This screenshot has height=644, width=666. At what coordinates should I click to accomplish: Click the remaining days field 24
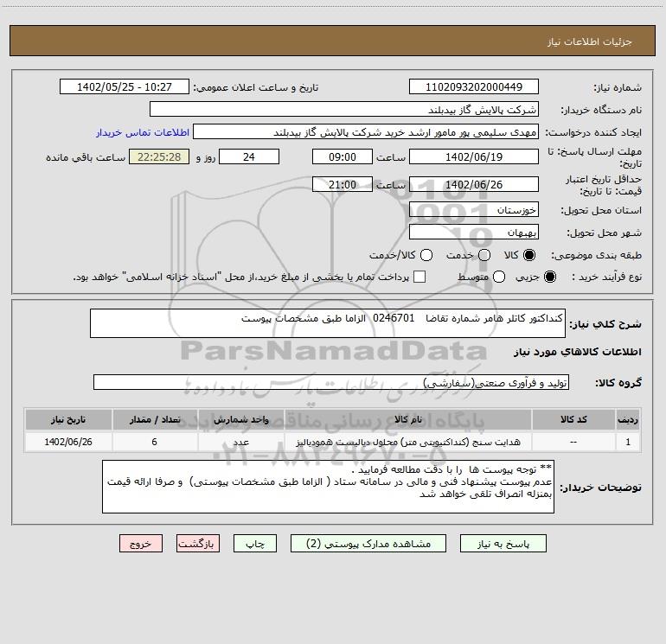coord(249,157)
